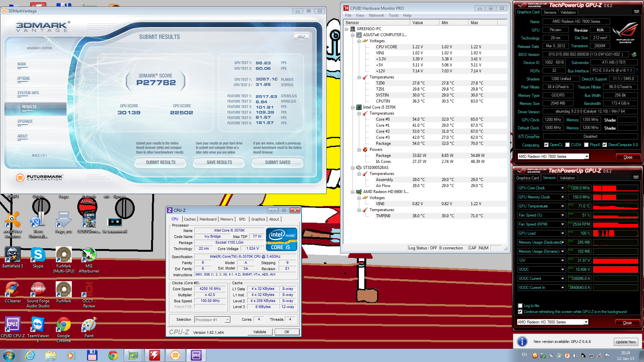Toggle the CUDA checkbox in GPU-Z
This screenshot has width=644, height=362.
(x=567, y=145)
